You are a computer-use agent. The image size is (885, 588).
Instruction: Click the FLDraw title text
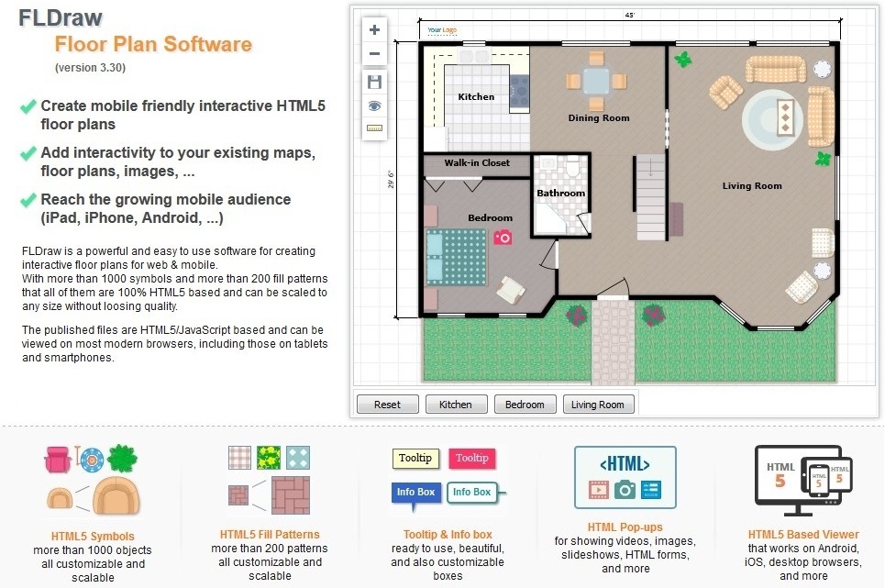[61, 18]
